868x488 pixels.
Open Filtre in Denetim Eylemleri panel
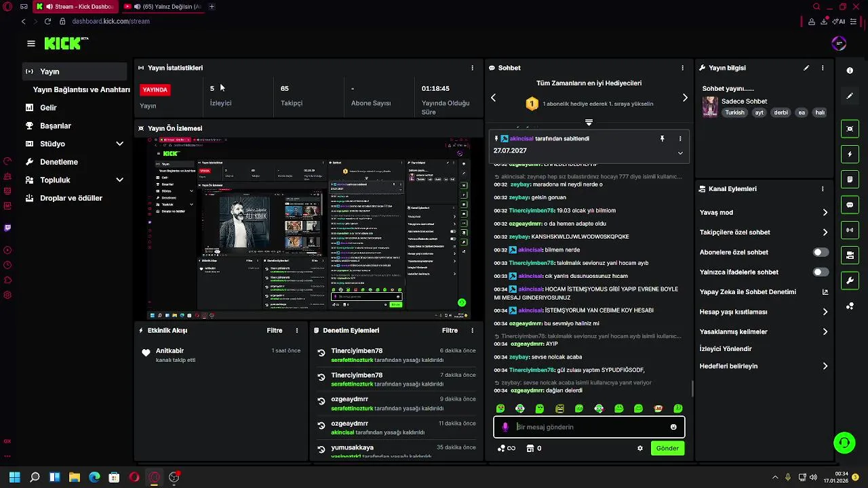click(x=450, y=331)
